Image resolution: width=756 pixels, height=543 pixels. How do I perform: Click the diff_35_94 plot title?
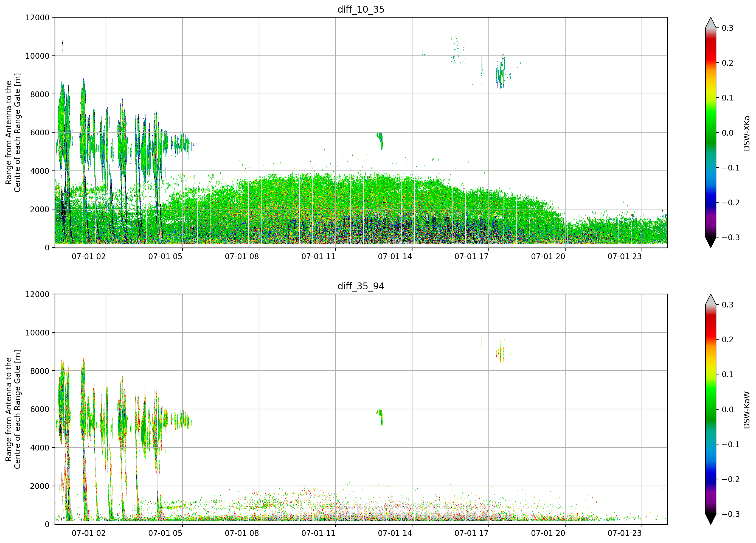pyautogui.click(x=361, y=286)
